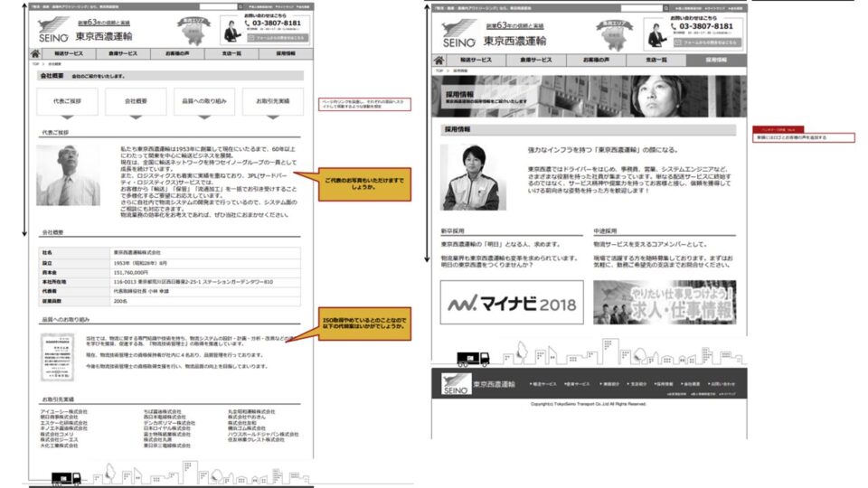Click the 会社概要 anchor box under the page title
Screen dimensions: 868x488
[x=136, y=101]
